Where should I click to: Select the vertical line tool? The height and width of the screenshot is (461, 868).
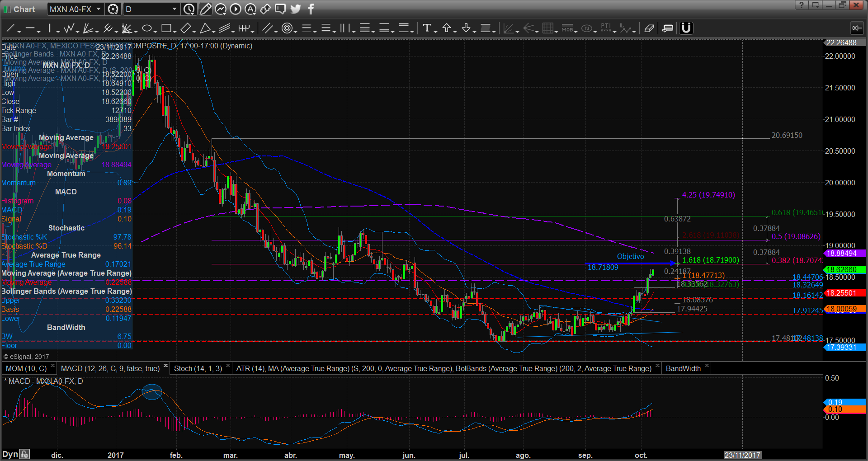pos(49,28)
